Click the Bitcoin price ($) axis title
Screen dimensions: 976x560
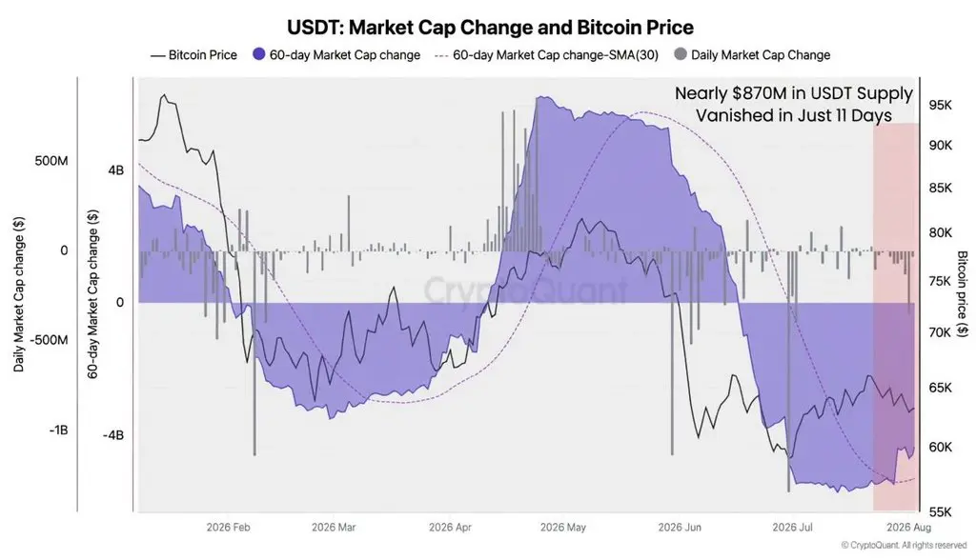963,293
